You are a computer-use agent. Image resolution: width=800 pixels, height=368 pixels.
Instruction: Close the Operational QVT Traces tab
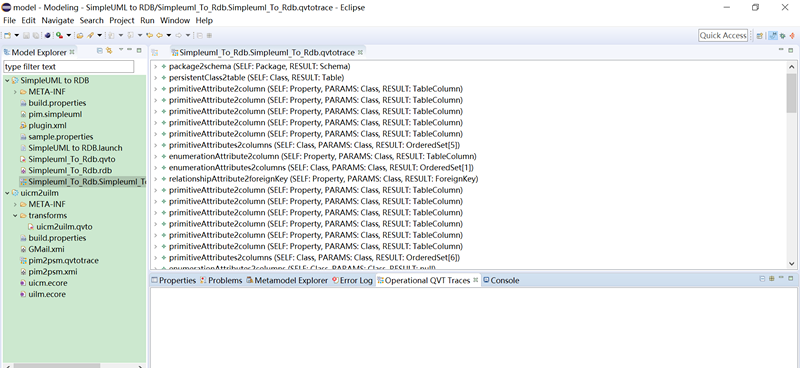click(476, 280)
